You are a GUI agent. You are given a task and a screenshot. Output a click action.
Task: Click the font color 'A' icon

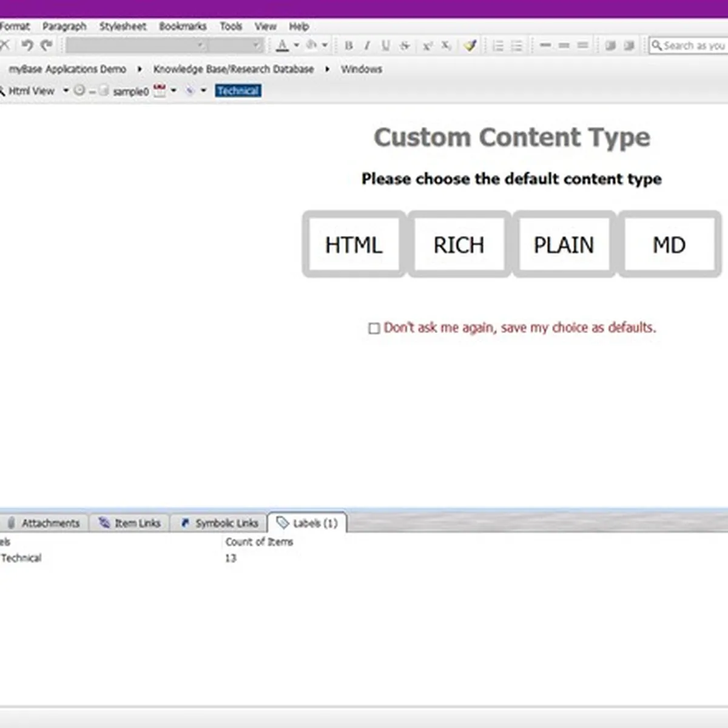click(x=282, y=45)
